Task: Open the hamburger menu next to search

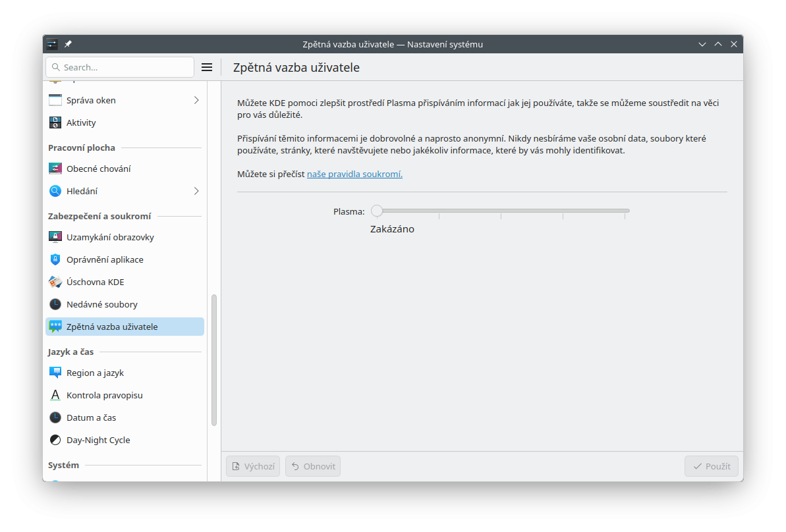Action: [207, 67]
